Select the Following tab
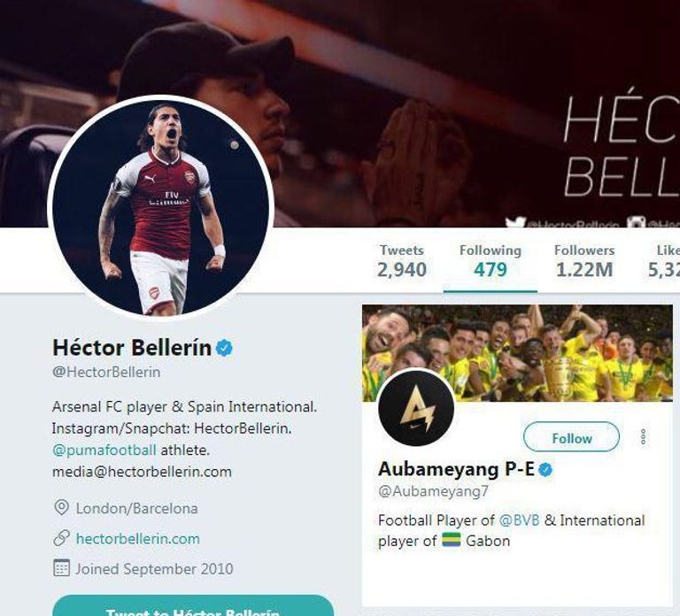The image size is (680, 616). [x=490, y=261]
